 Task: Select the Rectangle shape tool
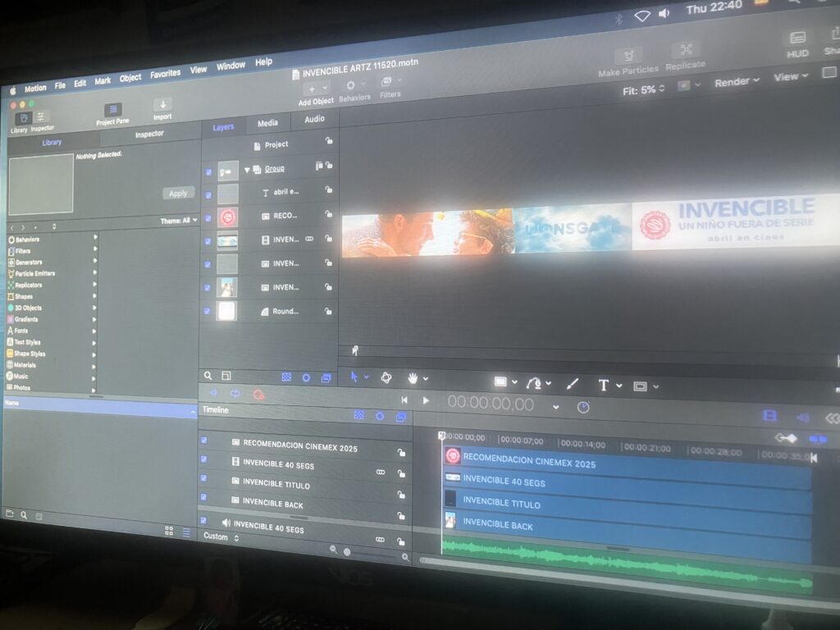[500, 381]
